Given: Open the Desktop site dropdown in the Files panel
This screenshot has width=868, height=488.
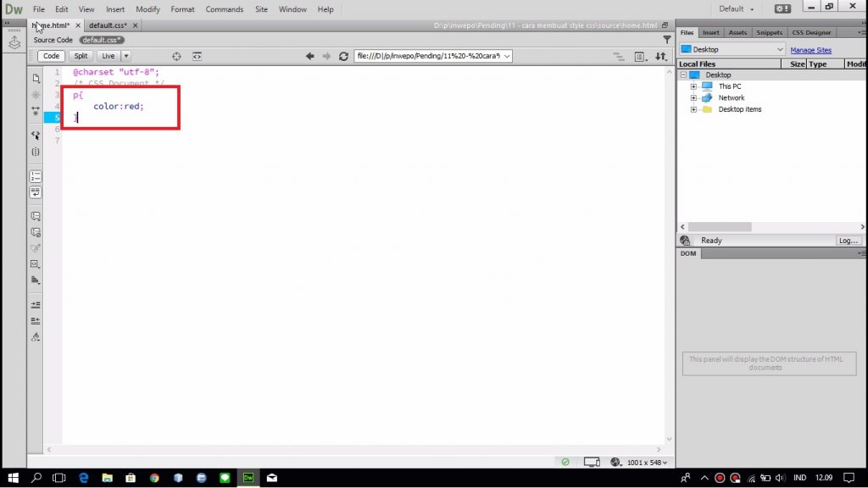Looking at the screenshot, I should pyautogui.click(x=732, y=49).
